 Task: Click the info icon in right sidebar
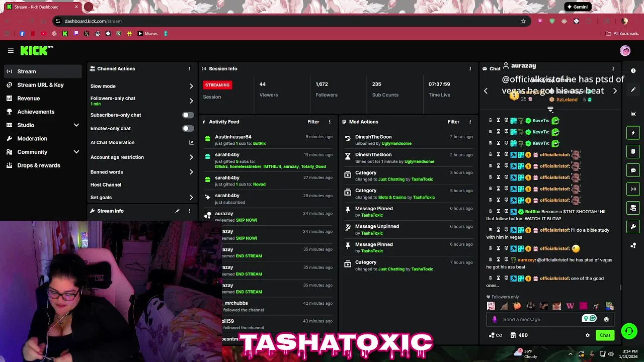coord(633,71)
